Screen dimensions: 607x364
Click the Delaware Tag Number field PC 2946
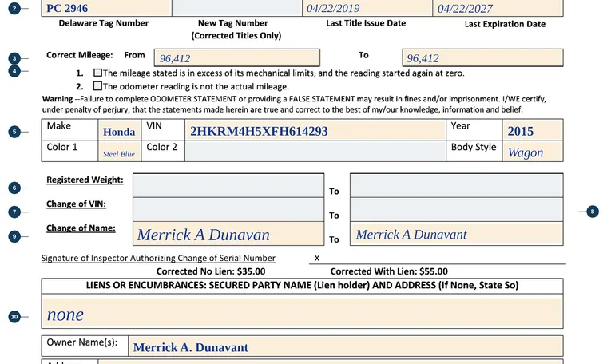pyautogui.click(x=106, y=8)
